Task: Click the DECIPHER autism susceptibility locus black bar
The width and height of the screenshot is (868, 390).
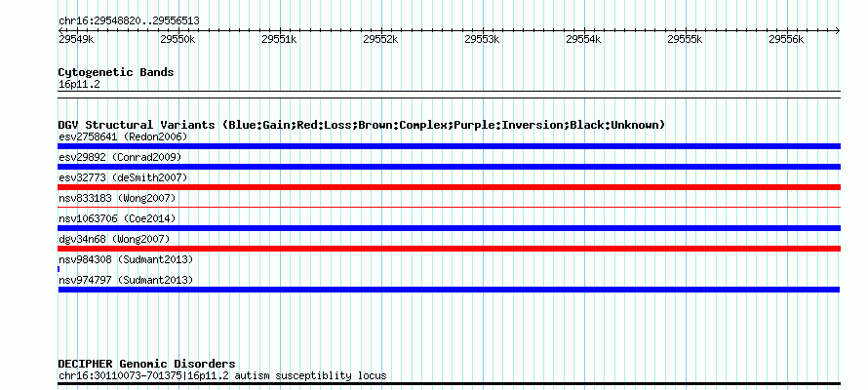Action: click(449, 383)
